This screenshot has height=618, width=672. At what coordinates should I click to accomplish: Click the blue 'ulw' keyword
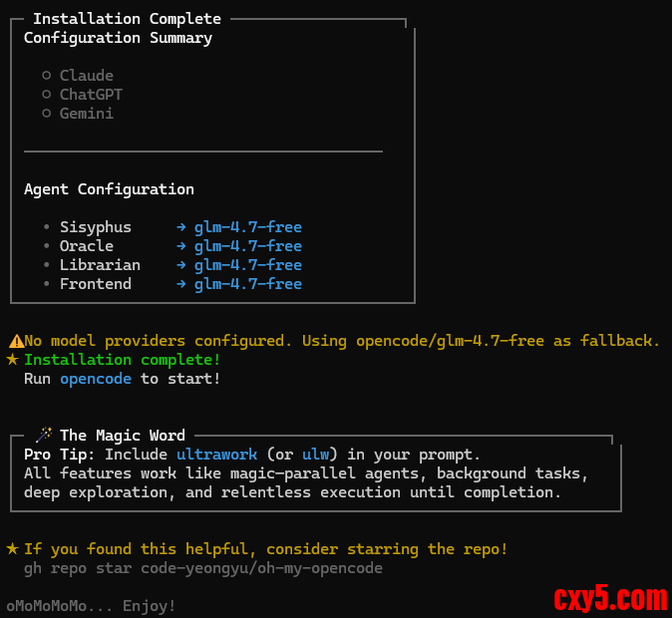(x=315, y=455)
